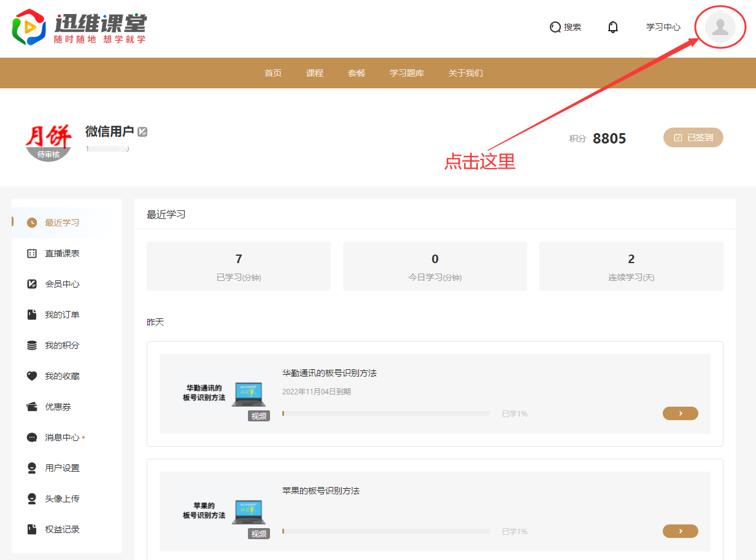Image resolution: width=756 pixels, height=560 pixels.
Task: Open the 学习中心 link in header
Action: [663, 27]
